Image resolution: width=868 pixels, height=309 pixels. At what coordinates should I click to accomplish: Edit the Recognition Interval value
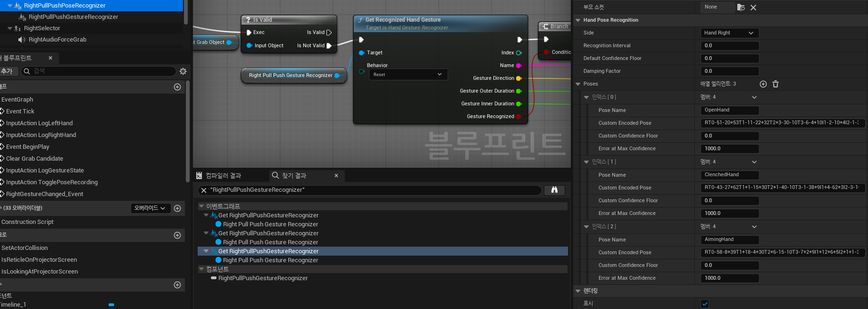[x=730, y=46]
